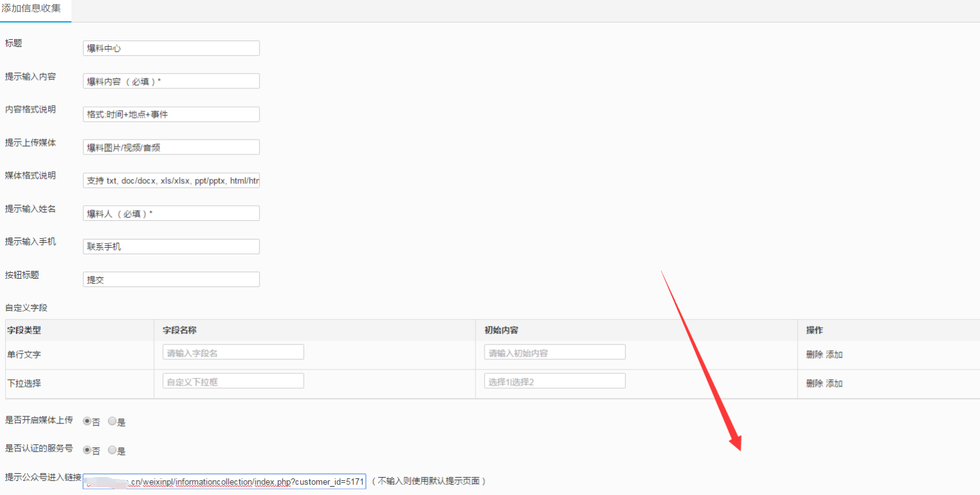
Task: Click the 标题 input field with 爆料中心
Action: point(171,48)
